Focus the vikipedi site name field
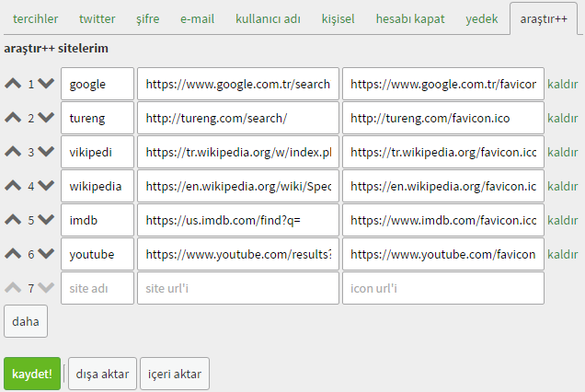The height and width of the screenshot is (392, 585). click(97, 152)
